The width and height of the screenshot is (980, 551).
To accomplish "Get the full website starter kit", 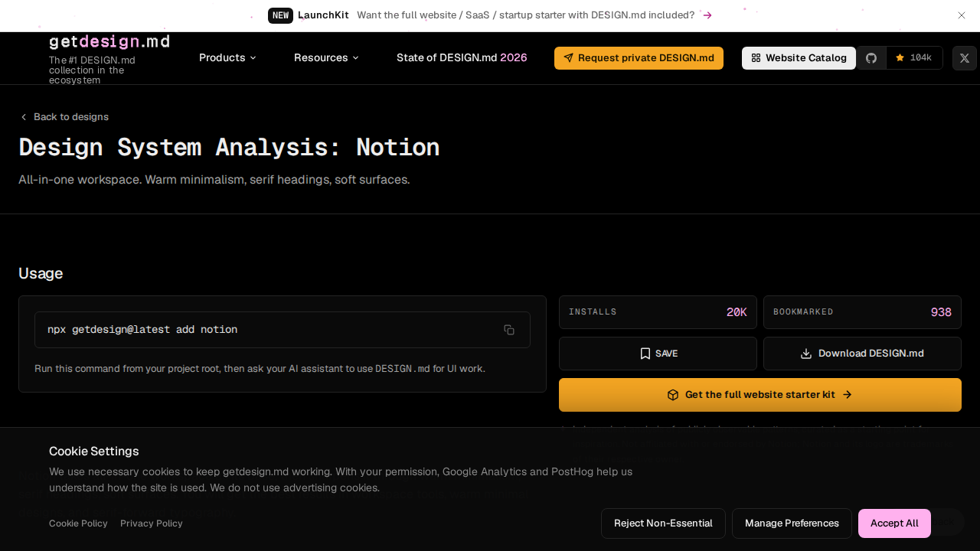I will 760,395.
